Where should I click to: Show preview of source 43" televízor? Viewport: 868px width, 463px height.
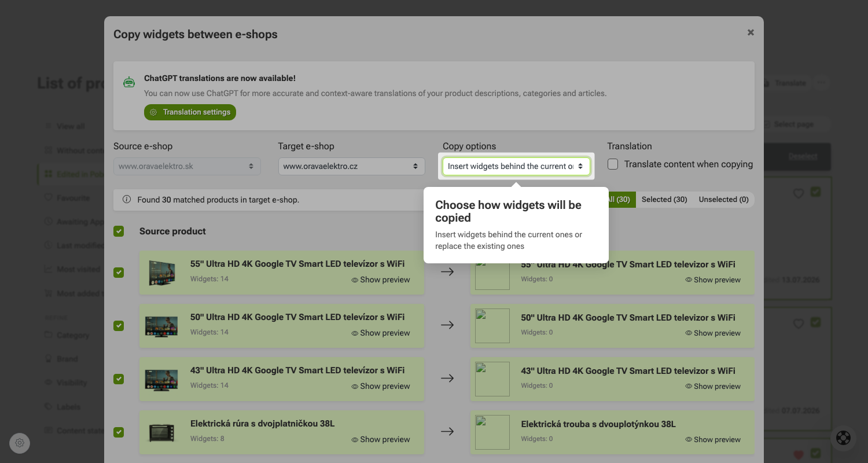click(380, 386)
